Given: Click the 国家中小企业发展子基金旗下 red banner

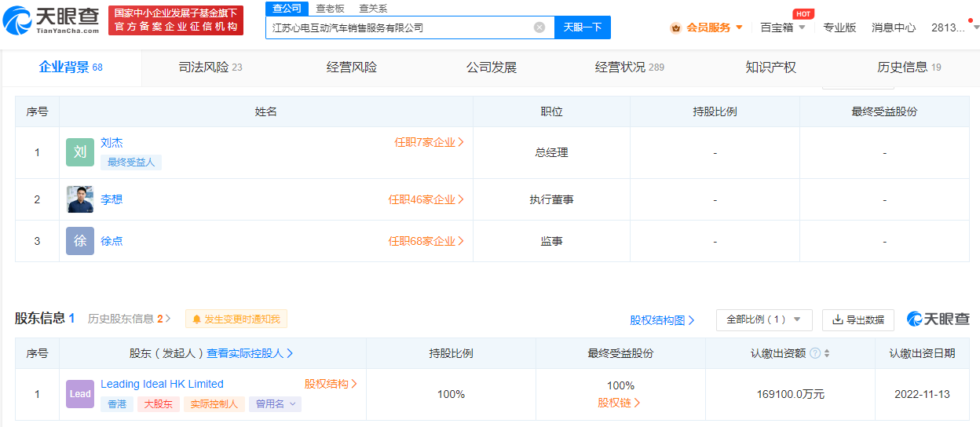Looking at the screenshot, I should click(x=176, y=20).
